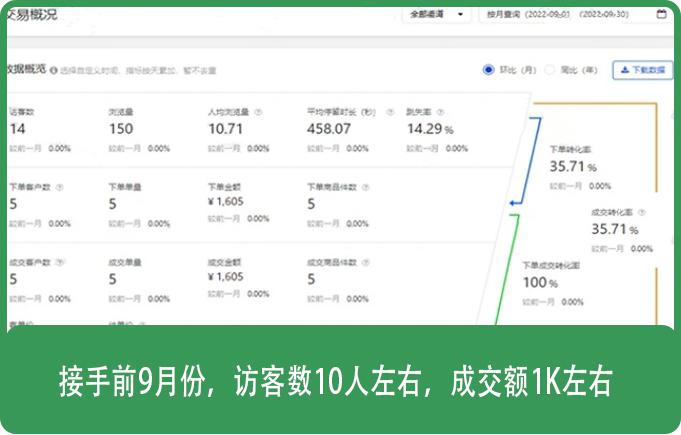Click help icon next to 成交客户数

(x=60, y=261)
